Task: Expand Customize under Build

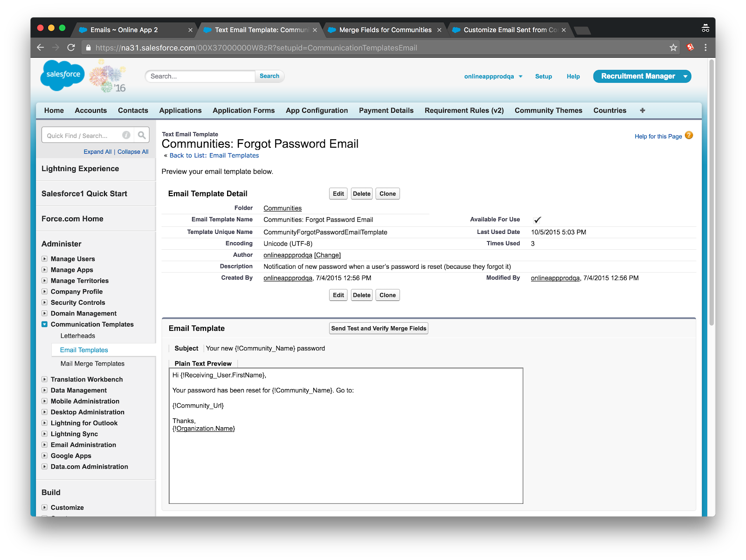Action: 44,507
